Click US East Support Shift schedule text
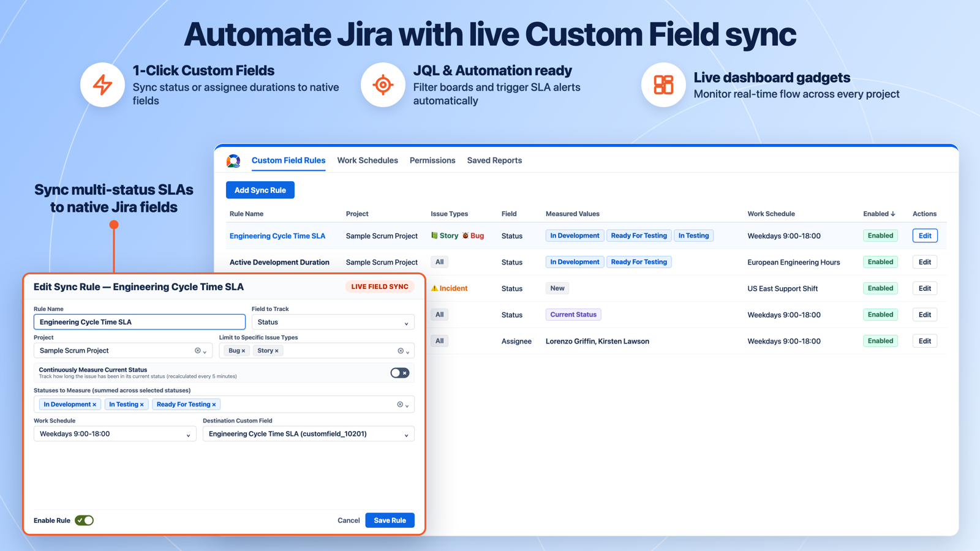 (x=783, y=288)
